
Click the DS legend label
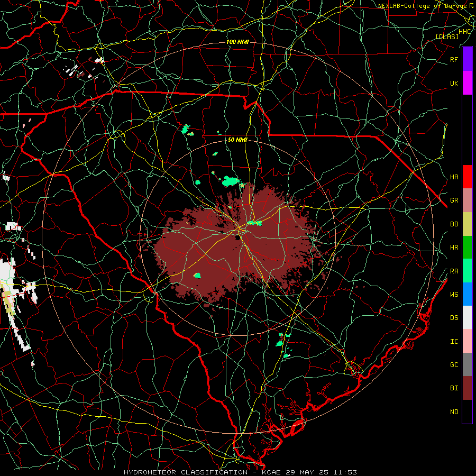[454, 318]
